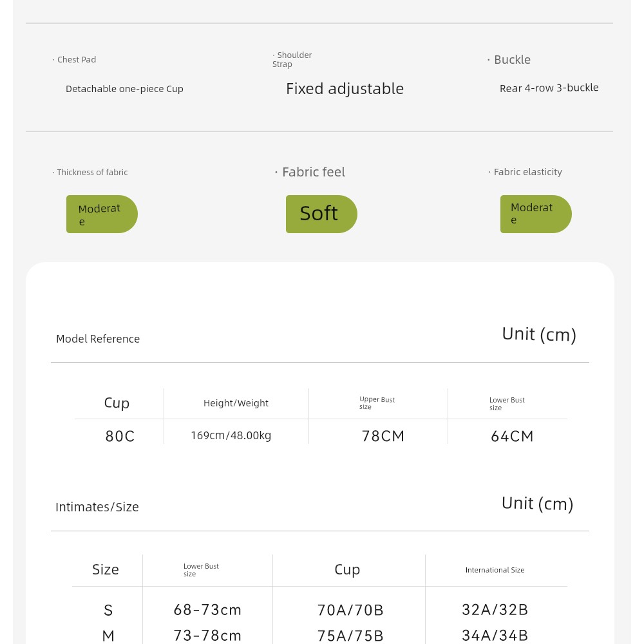Click the 78CM upper bust value
Screen dimensions: 644x644
pos(383,436)
